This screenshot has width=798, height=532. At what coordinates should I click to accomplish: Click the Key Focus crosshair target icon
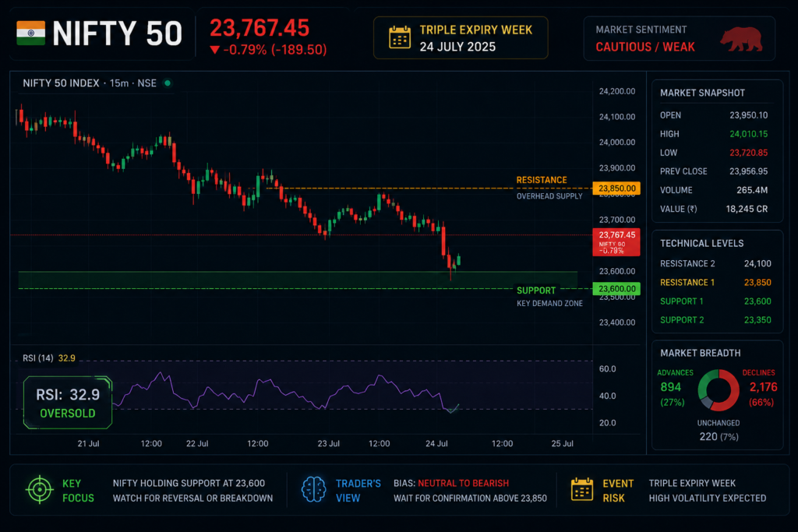(x=40, y=490)
